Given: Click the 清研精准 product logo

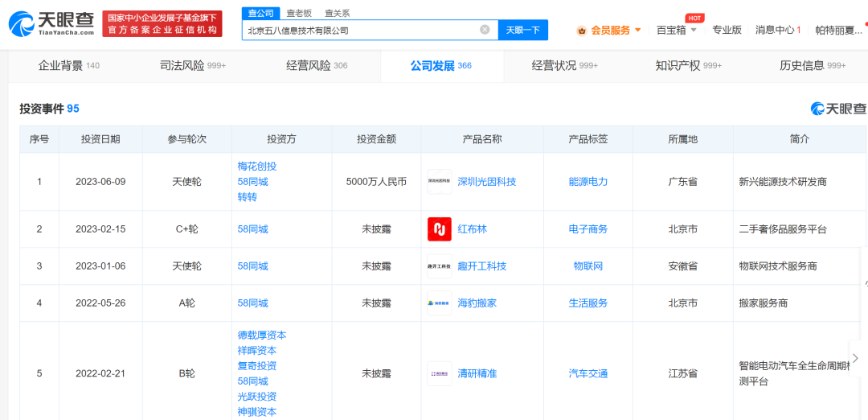Looking at the screenshot, I should pos(439,373).
